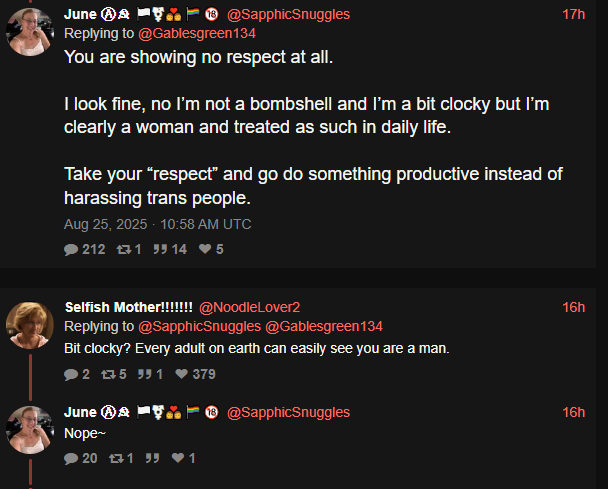Screen dimensions: 608x489
Task: Click the 17h timestamp link
Action: point(574,15)
